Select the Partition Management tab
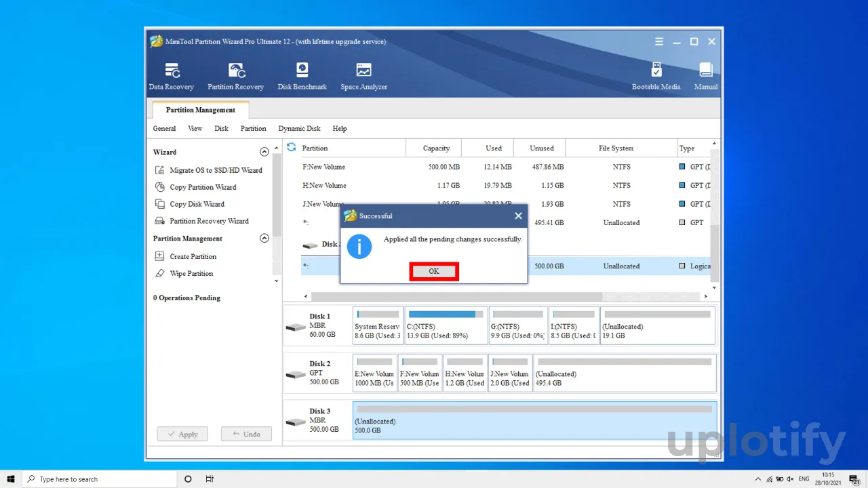Image resolution: width=868 pixels, height=488 pixels. point(201,110)
